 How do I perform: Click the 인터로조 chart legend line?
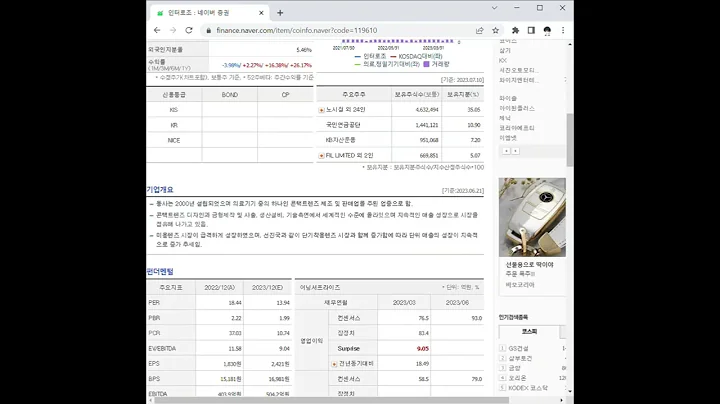370,56
